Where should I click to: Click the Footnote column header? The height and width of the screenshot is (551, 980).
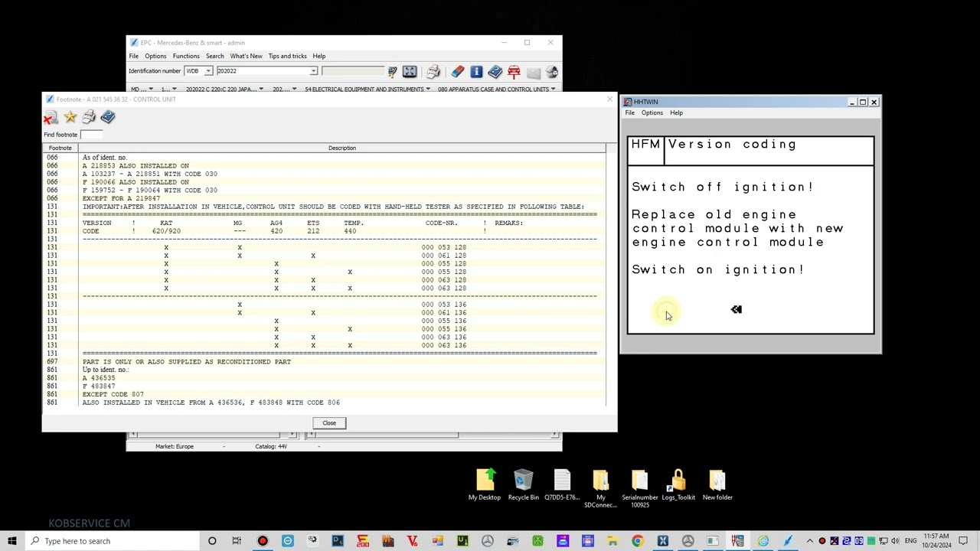(x=60, y=148)
